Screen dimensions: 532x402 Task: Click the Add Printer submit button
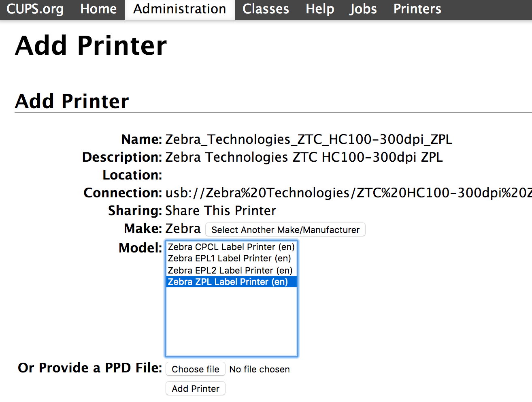(196, 389)
